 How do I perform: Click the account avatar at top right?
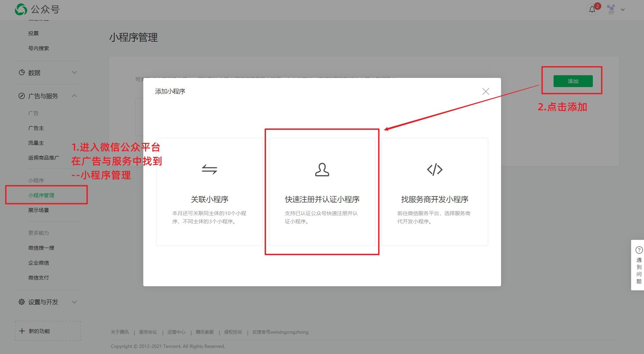pos(611,9)
